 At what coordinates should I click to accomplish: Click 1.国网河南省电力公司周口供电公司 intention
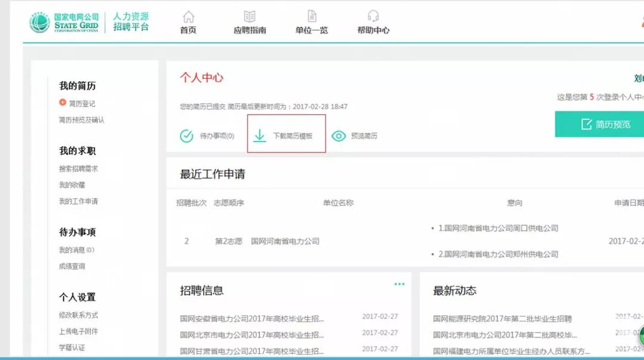(x=498, y=228)
